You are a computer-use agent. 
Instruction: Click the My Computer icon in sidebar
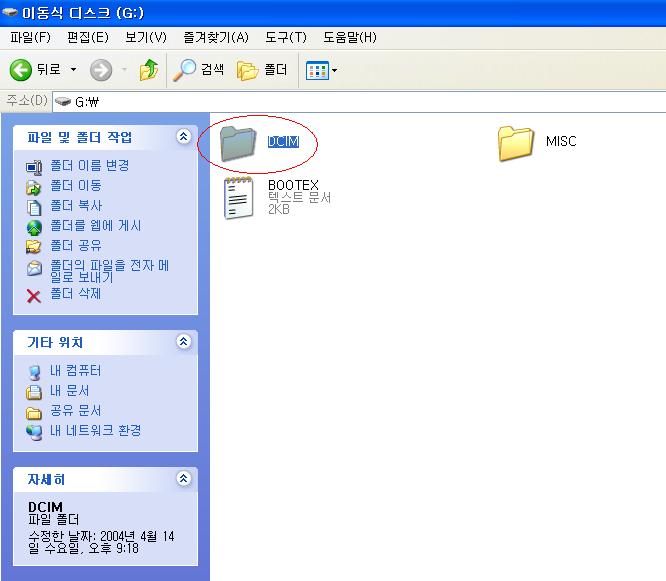point(34,372)
